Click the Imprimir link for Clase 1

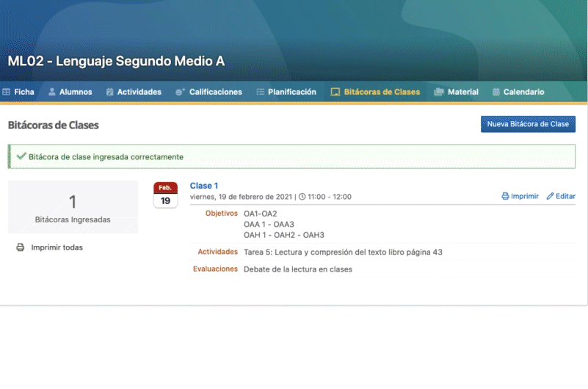pos(520,196)
